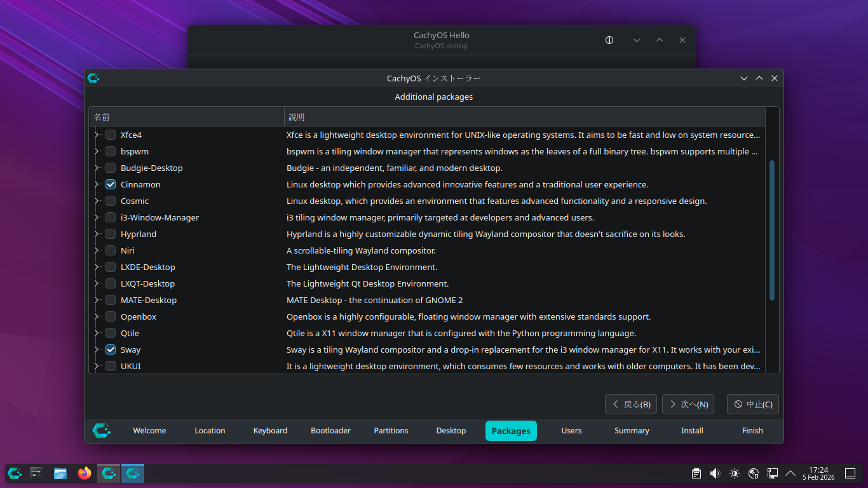The width and height of the screenshot is (868, 488).
Task: Expand the Openbox row arrow
Action: (x=97, y=316)
